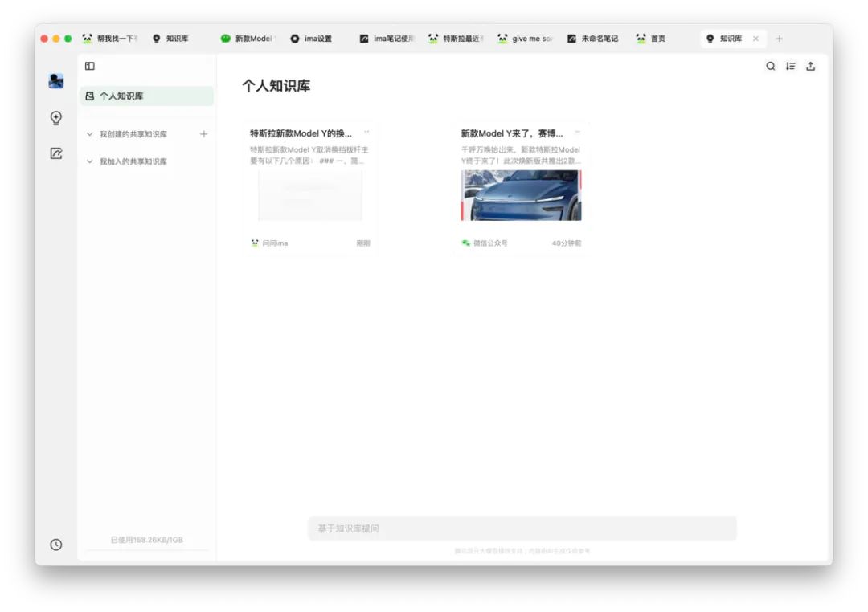
Task: Open the user avatar profile
Action: [56, 81]
